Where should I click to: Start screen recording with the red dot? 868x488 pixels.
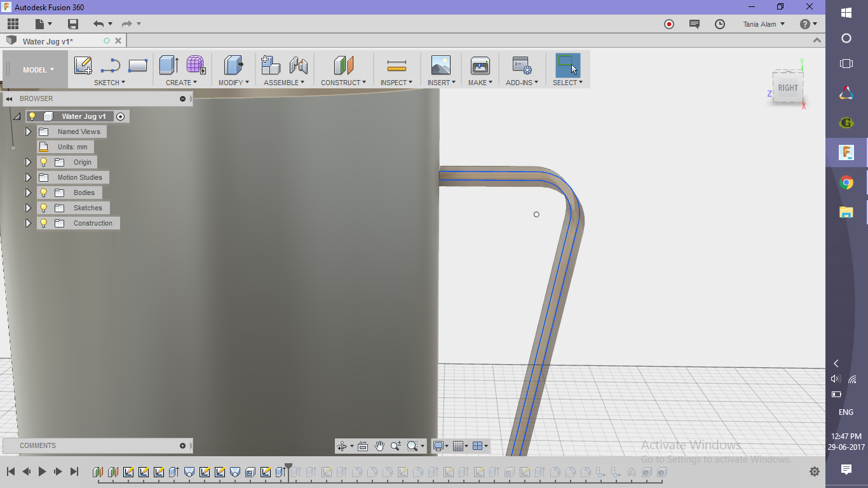[669, 24]
